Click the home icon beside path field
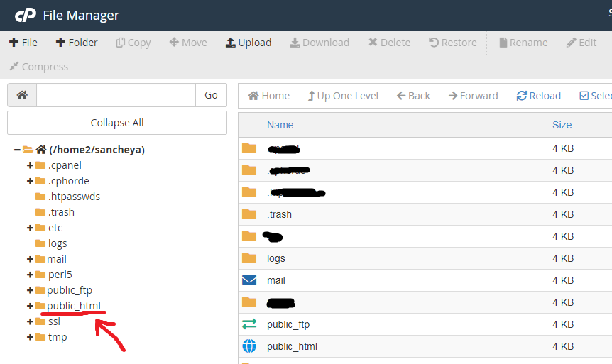 pyautogui.click(x=22, y=95)
